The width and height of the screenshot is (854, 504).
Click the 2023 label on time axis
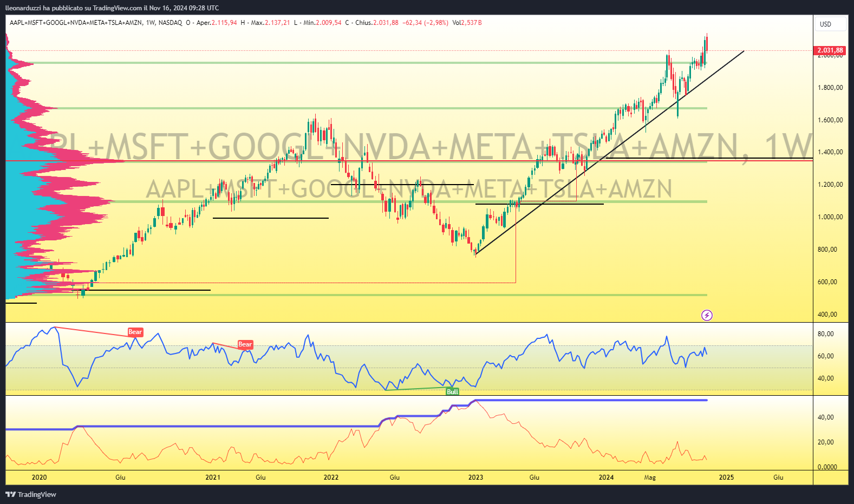475,477
